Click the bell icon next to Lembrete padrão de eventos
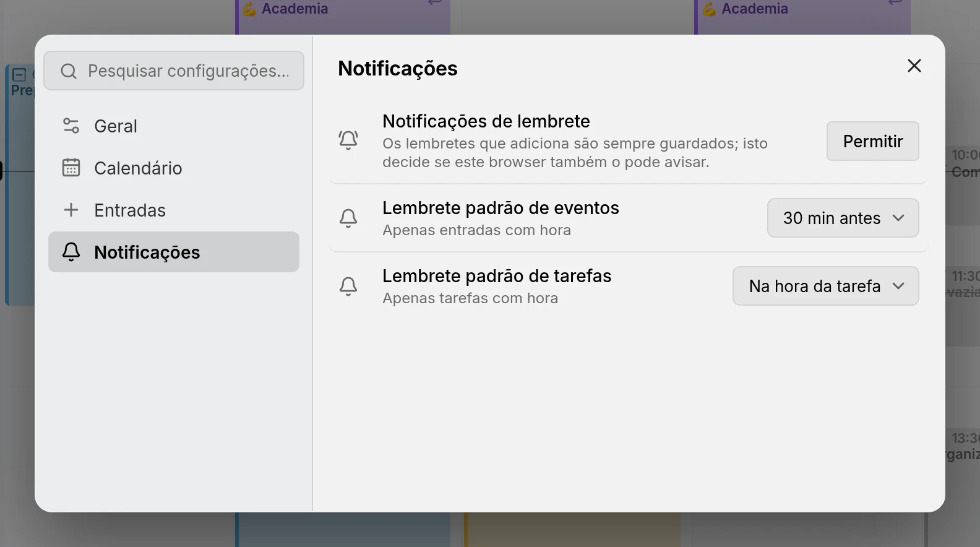Screen dimensions: 980x547 click(348, 218)
